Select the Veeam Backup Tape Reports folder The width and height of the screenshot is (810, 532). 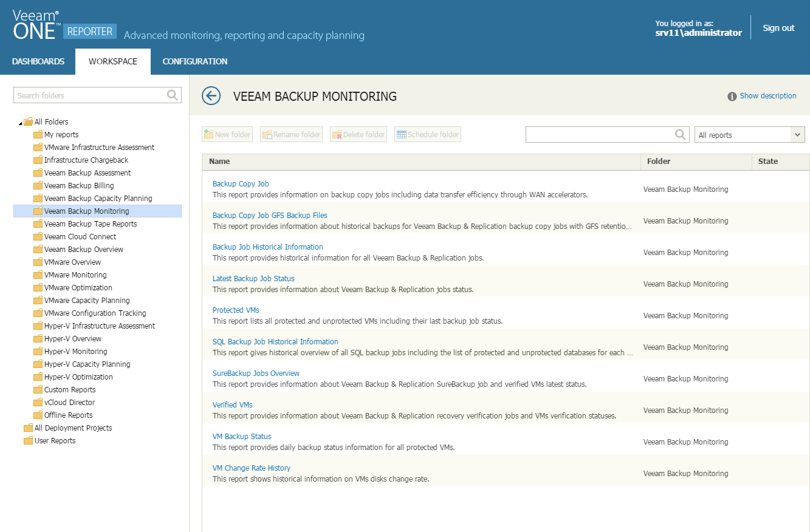pyautogui.click(x=91, y=224)
